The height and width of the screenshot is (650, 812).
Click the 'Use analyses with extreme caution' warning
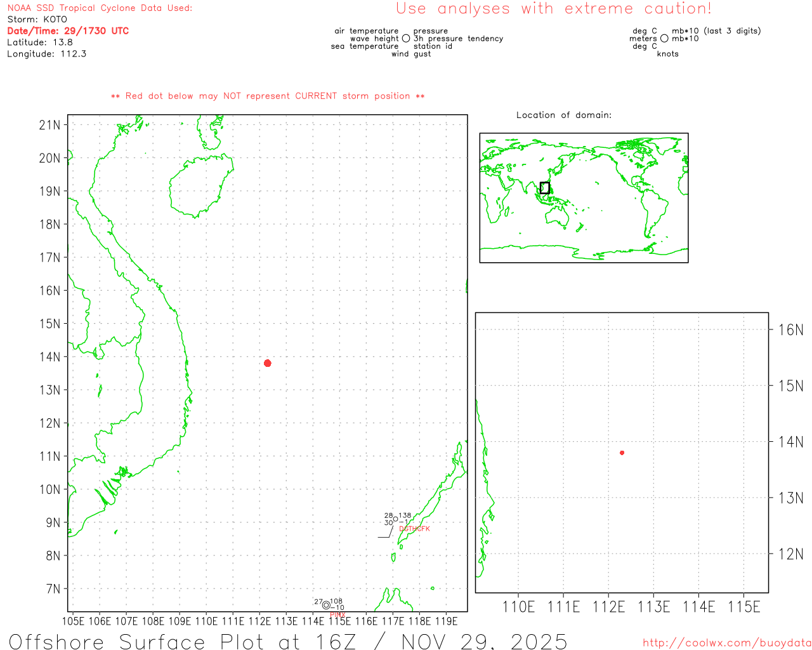pyautogui.click(x=553, y=9)
